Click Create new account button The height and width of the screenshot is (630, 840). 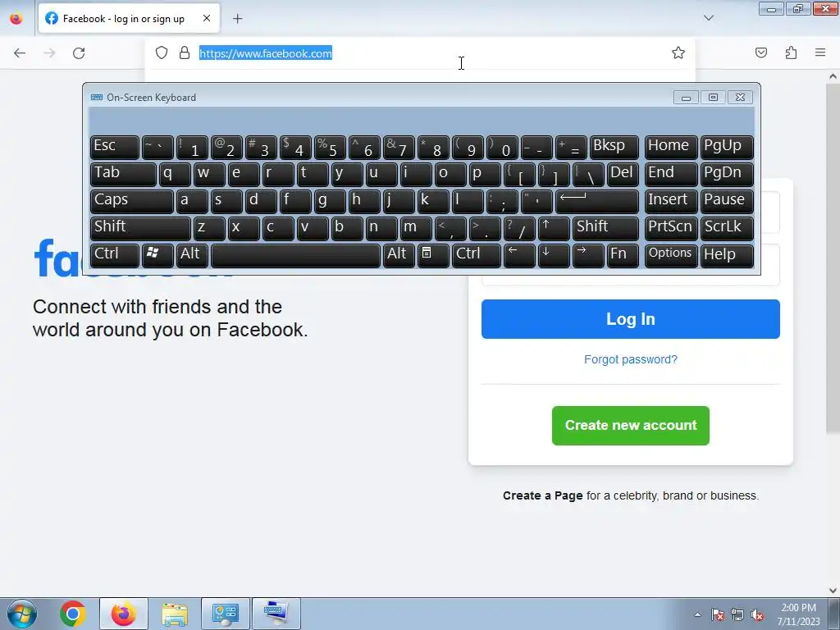(x=631, y=426)
